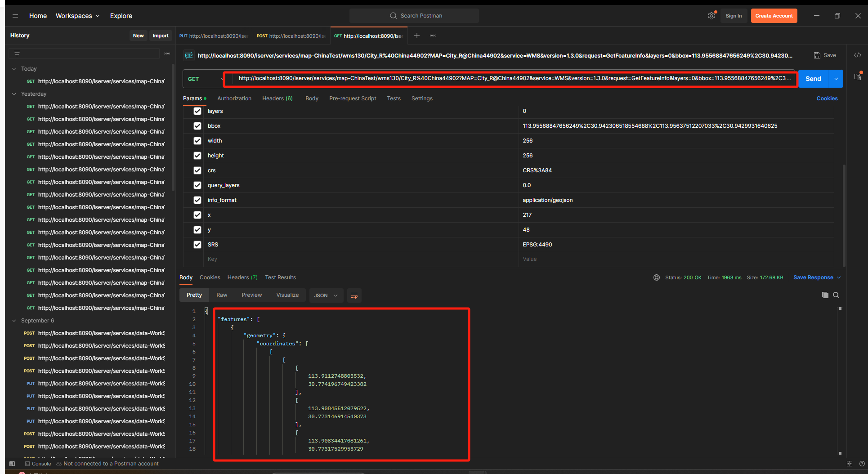Open the Pre-request Script tab
868x474 pixels.
click(x=353, y=98)
